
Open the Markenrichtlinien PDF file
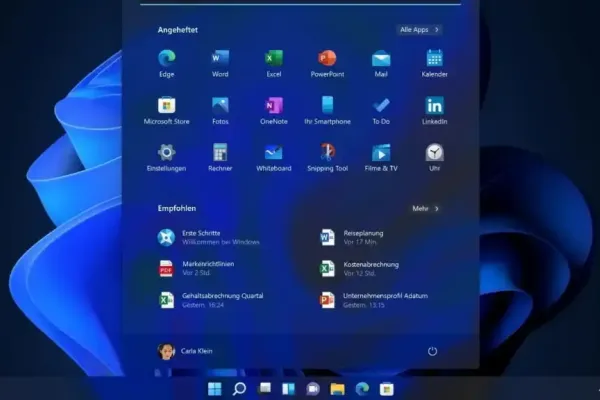tap(196, 268)
